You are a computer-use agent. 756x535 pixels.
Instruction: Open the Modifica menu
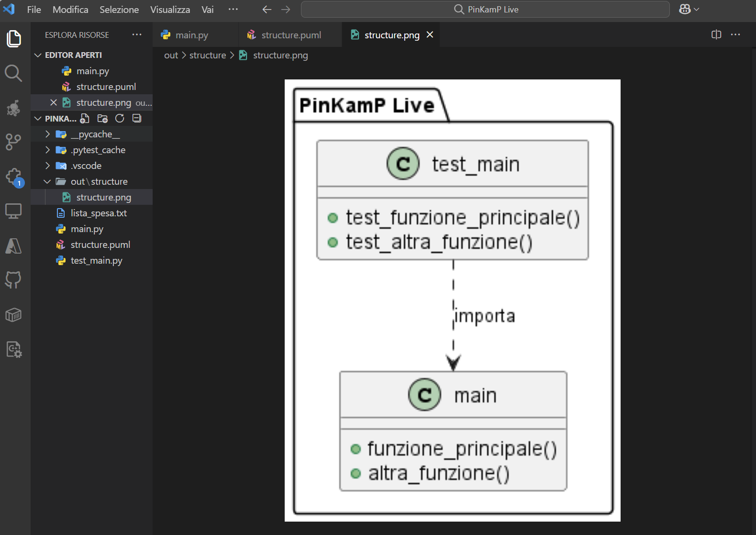tap(70, 10)
